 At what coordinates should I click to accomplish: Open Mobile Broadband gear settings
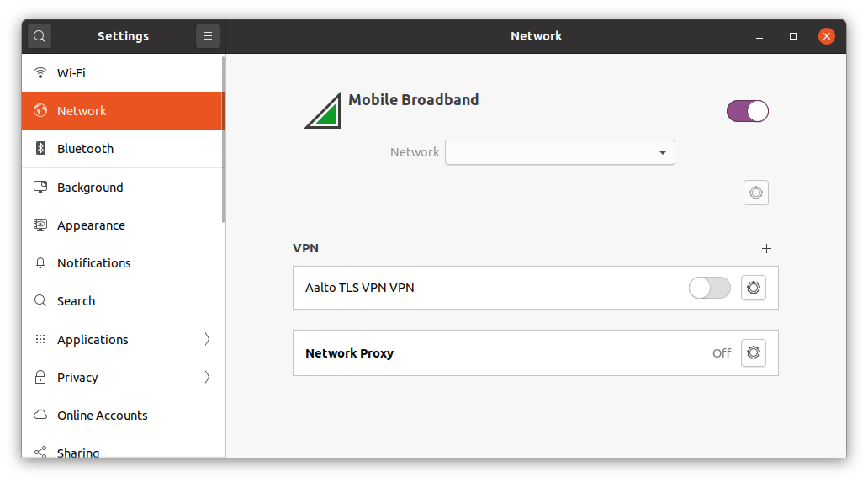point(756,193)
